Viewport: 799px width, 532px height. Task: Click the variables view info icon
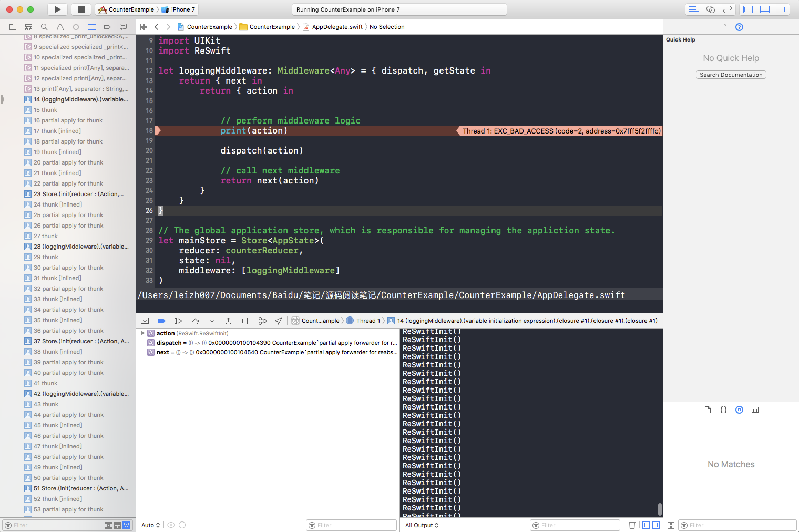tap(182, 525)
